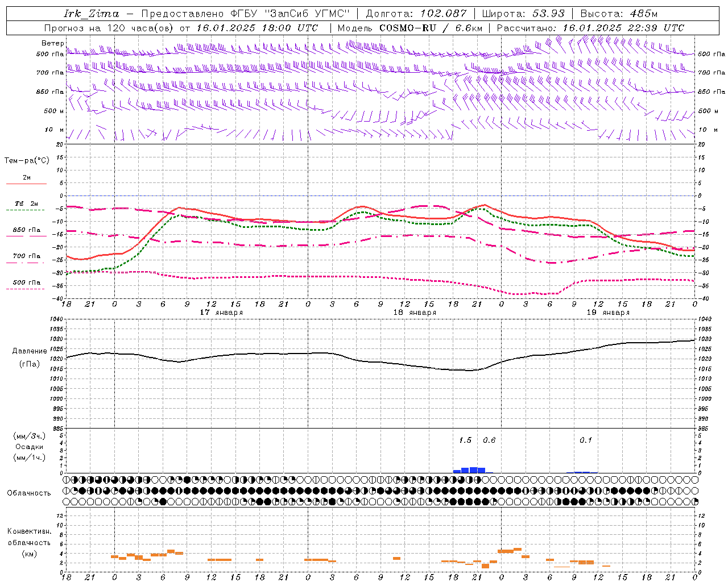This screenshot has height=582, width=728.
Task: Select the 'Td 2м' dew point legend entry
Action: coord(26,206)
